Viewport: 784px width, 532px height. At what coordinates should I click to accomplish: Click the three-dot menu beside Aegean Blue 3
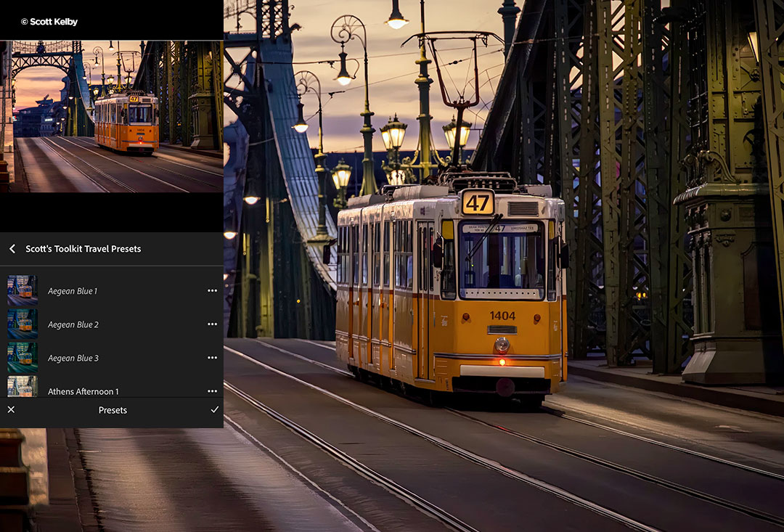pos(212,358)
